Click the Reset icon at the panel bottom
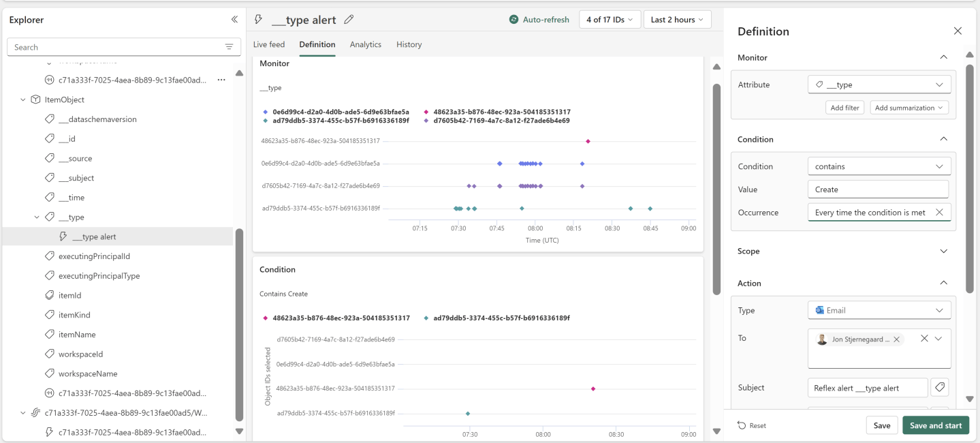 coord(742,425)
